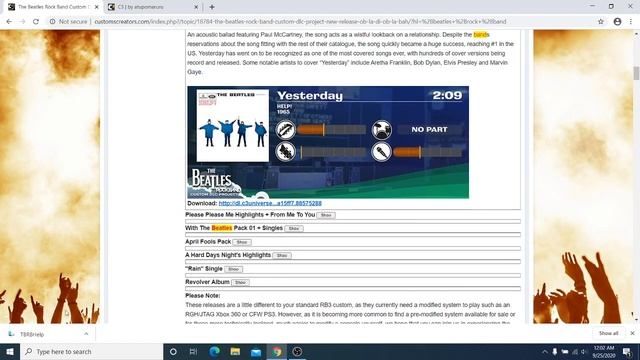The image size is (640, 360).
Task: Open the Windows Start menu
Action: click(10, 351)
